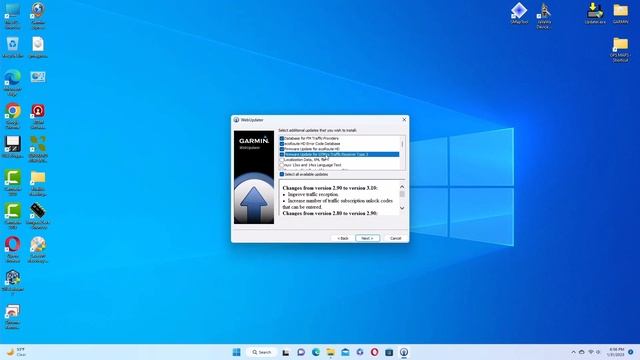Open the clock and date flyout
Screen dimensions: 640x360
click(x=616, y=352)
